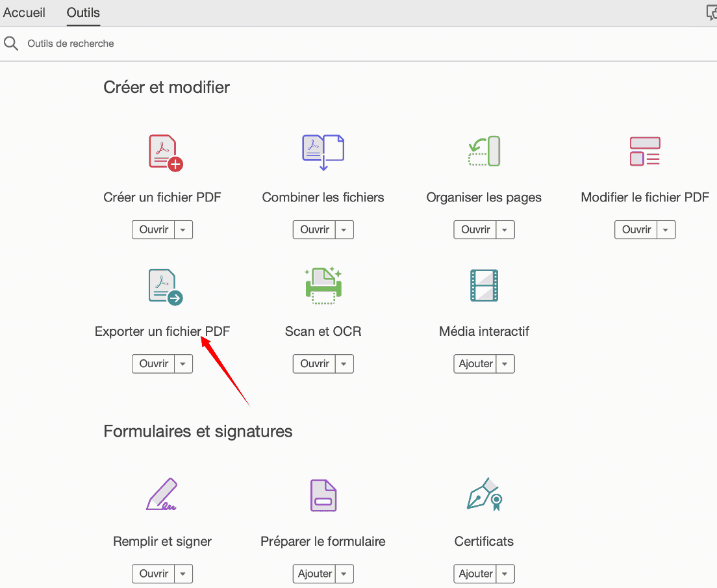Expand dropdown arrow for Modifier le fichier PDF
The width and height of the screenshot is (717, 588).
pyautogui.click(x=666, y=230)
